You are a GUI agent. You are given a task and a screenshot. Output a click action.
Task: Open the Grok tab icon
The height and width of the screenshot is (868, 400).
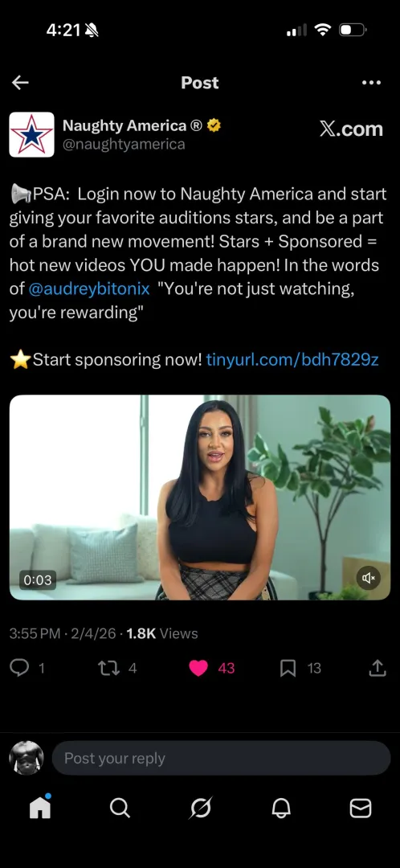click(x=200, y=809)
